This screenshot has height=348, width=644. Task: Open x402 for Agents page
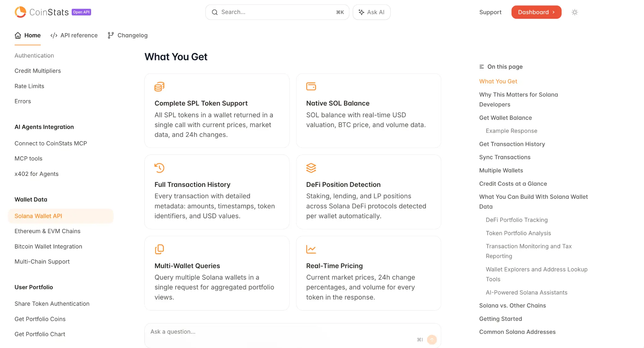point(36,174)
